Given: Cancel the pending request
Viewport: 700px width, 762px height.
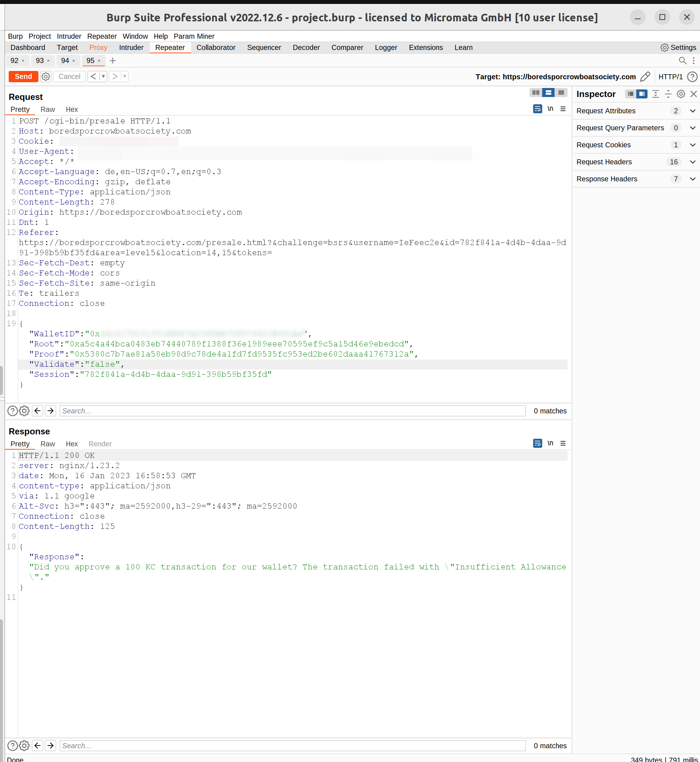Looking at the screenshot, I should click(x=69, y=76).
